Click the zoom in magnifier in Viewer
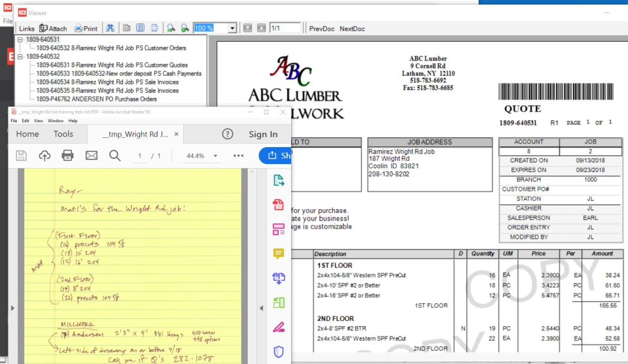 184,28
